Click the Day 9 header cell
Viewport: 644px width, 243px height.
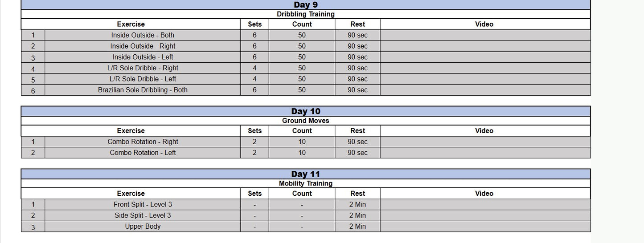(x=306, y=5)
